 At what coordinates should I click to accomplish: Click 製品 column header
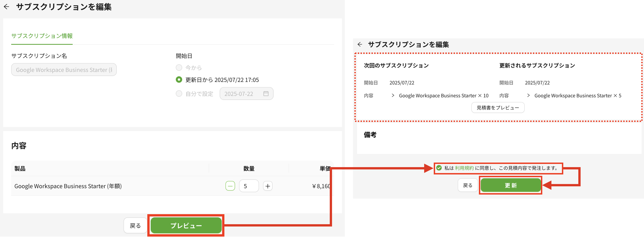(20, 169)
